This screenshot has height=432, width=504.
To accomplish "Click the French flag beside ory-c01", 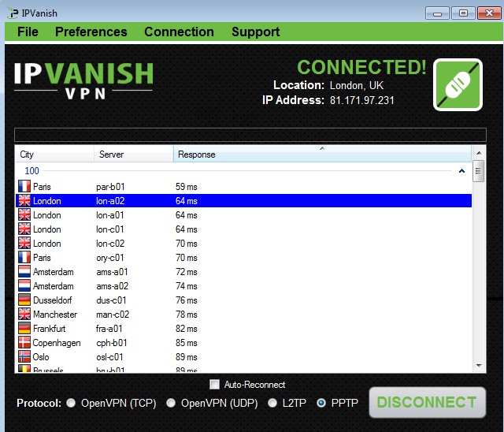I will click(x=24, y=257).
